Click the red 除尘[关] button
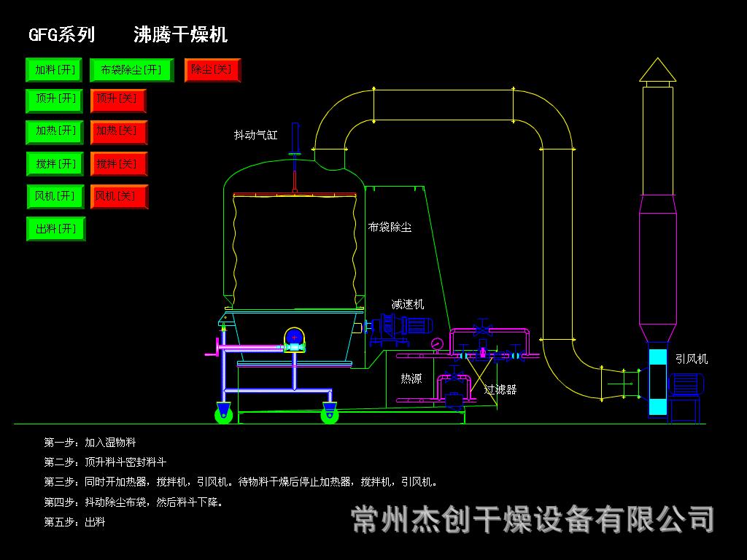The image size is (747, 560). [x=212, y=70]
